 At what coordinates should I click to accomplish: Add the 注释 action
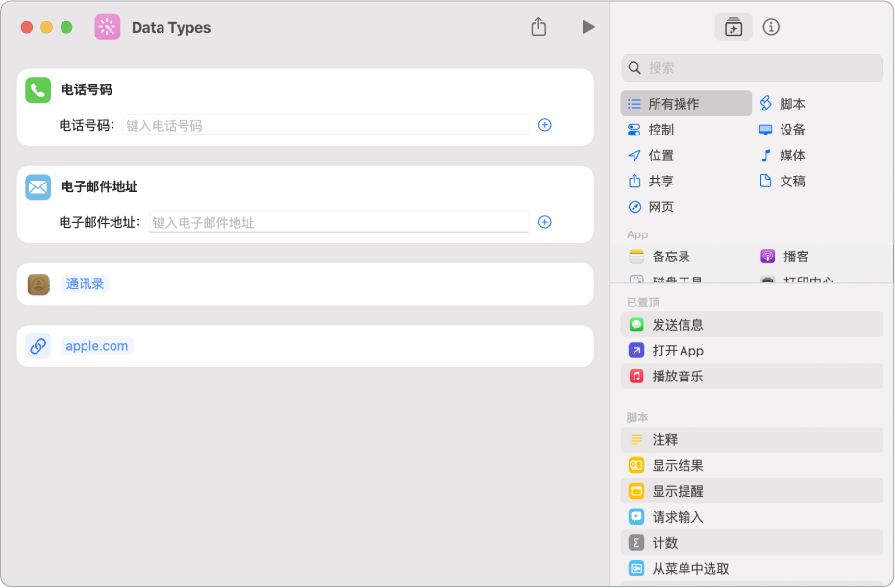pos(752,440)
